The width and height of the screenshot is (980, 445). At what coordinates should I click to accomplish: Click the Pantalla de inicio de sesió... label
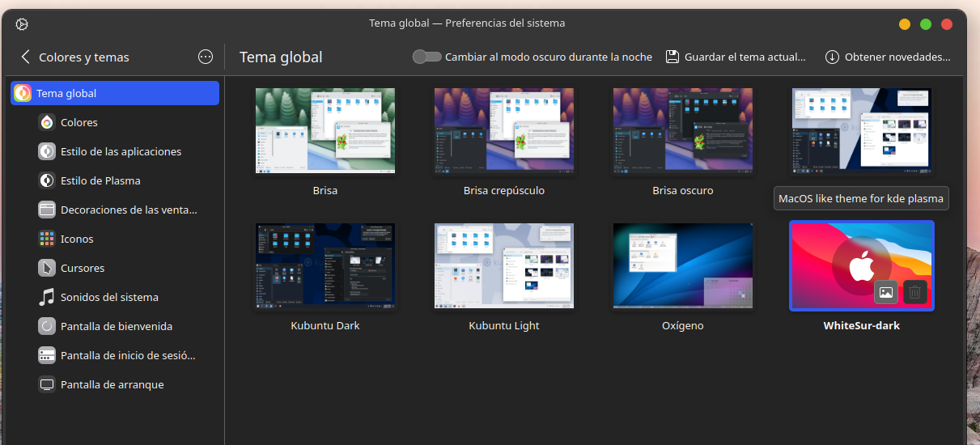point(128,355)
